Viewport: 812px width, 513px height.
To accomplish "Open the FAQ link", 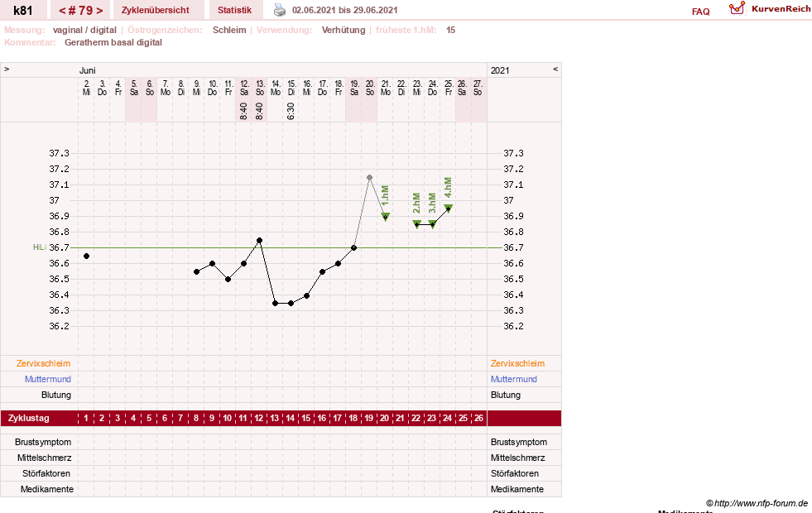I will pyautogui.click(x=700, y=12).
